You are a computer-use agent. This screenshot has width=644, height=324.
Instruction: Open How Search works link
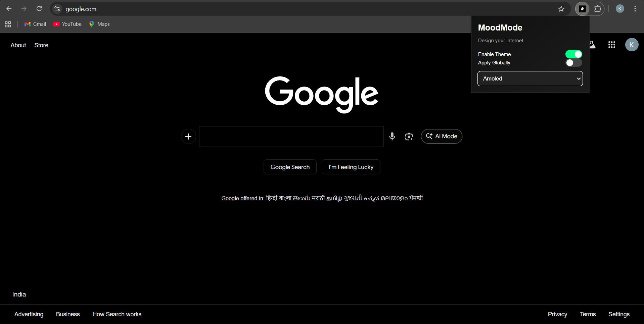[117, 314]
